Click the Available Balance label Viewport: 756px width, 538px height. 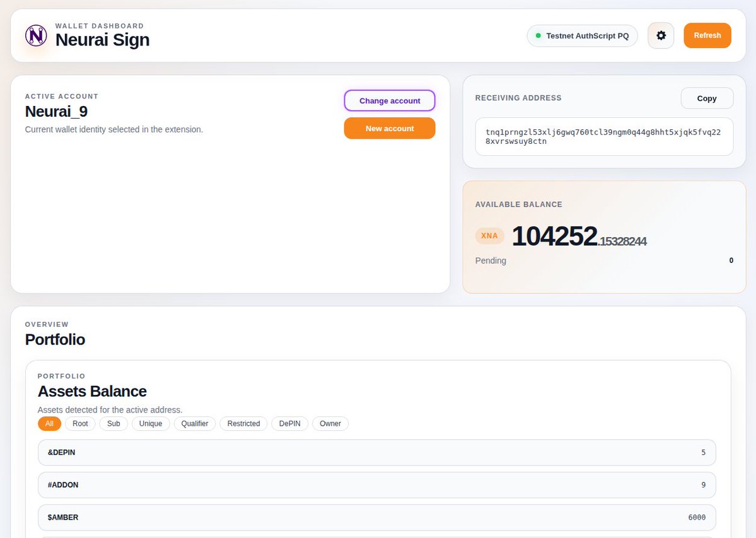(519, 204)
